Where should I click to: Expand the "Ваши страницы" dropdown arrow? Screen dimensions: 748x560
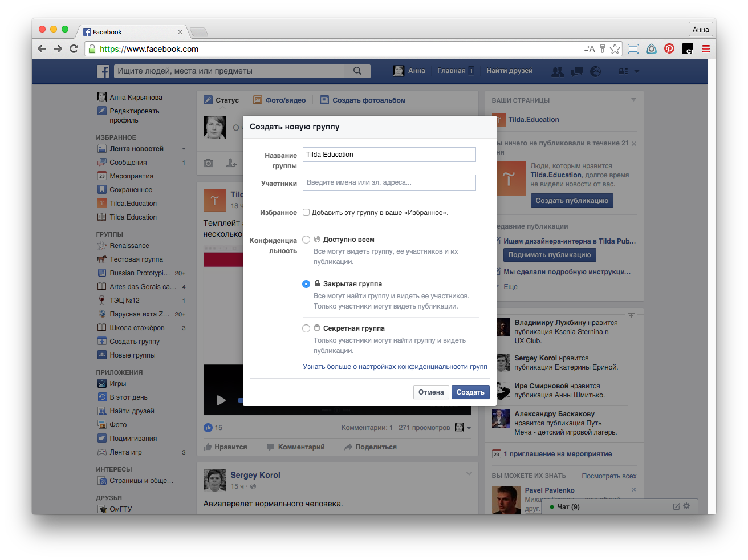633,100
